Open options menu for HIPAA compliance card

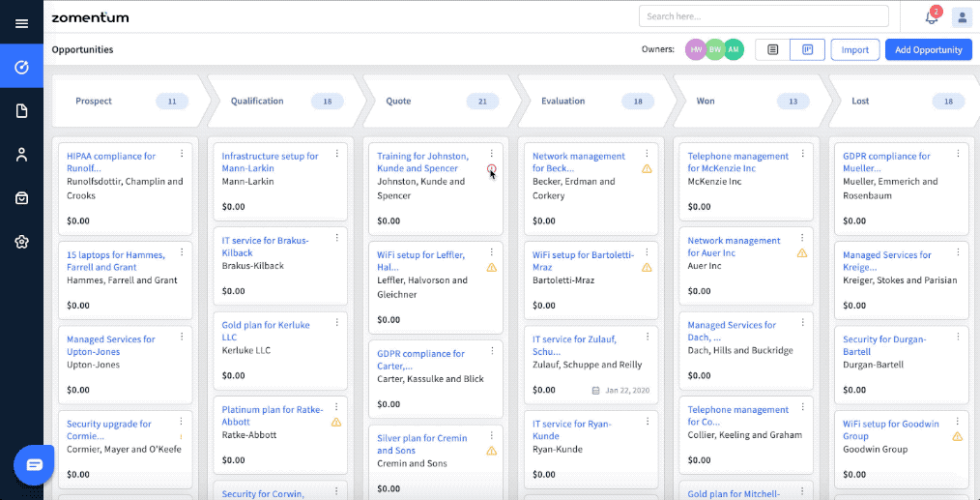tap(181, 154)
